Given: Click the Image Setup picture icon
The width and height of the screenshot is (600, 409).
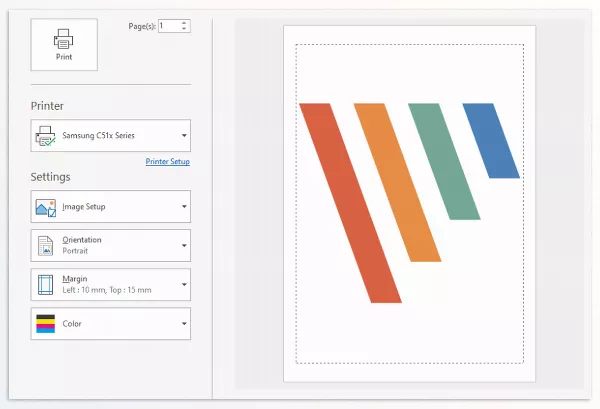Looking at the screenshot, I should pos(45,207).
